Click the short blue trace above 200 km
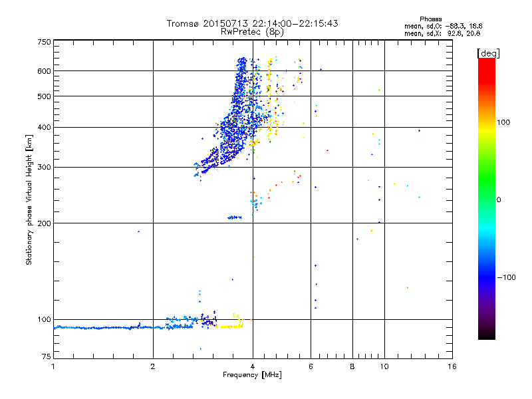Viewport: 532px width, 399px height. pyautogui.click(x=235, y=217)
